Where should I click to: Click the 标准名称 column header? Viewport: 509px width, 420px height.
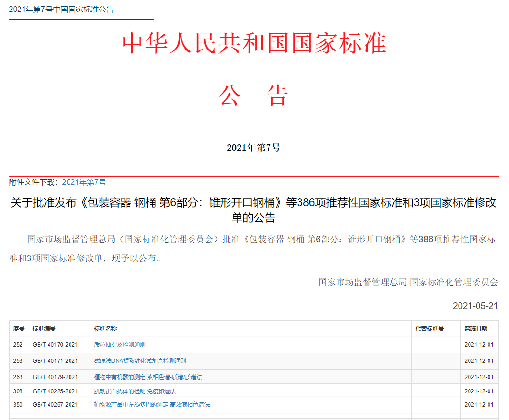(x=106, y=329)
